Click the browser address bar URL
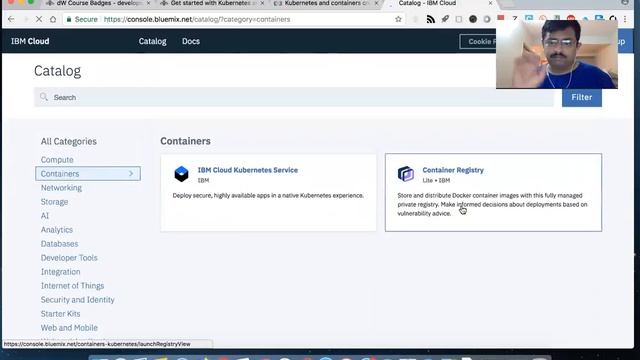The image size is (640, 360). 197,19
